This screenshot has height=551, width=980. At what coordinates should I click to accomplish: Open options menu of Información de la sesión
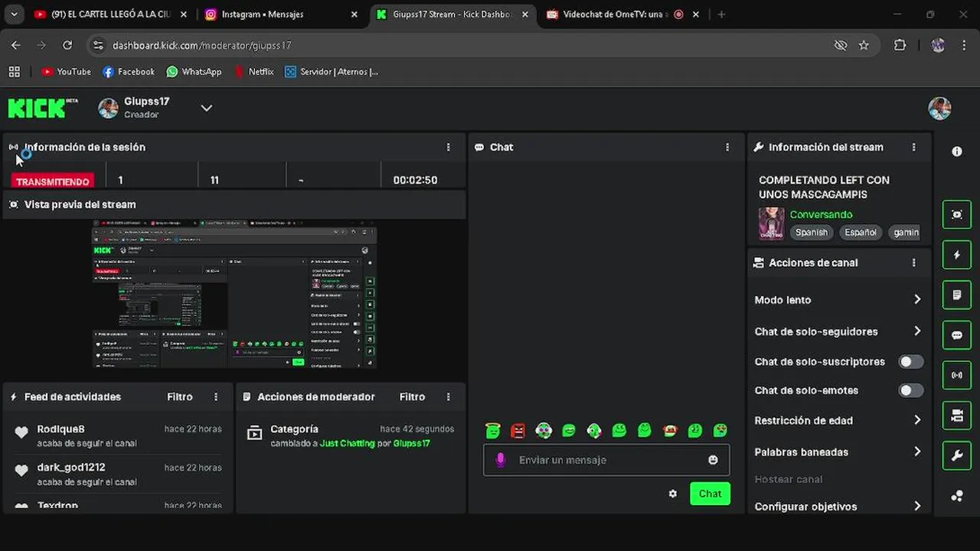449,147
